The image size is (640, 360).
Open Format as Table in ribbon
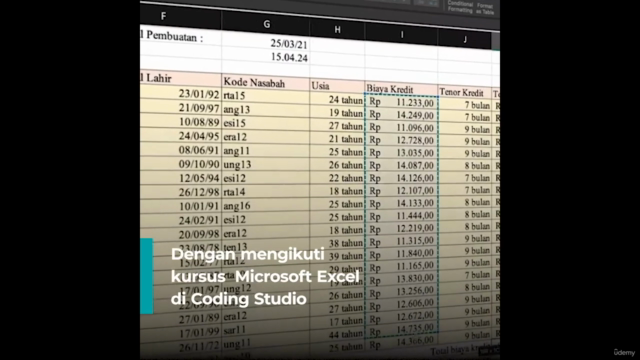pos(485,9)
